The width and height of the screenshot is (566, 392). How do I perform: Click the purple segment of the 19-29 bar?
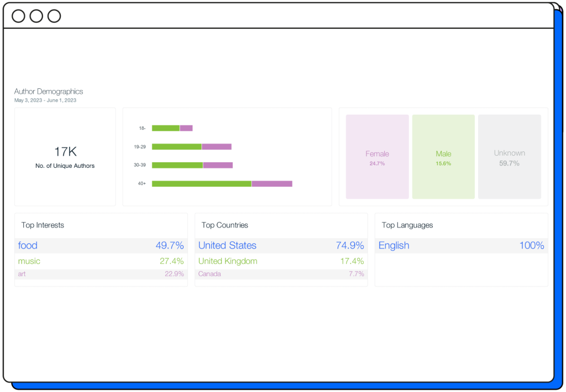[217, 147]
